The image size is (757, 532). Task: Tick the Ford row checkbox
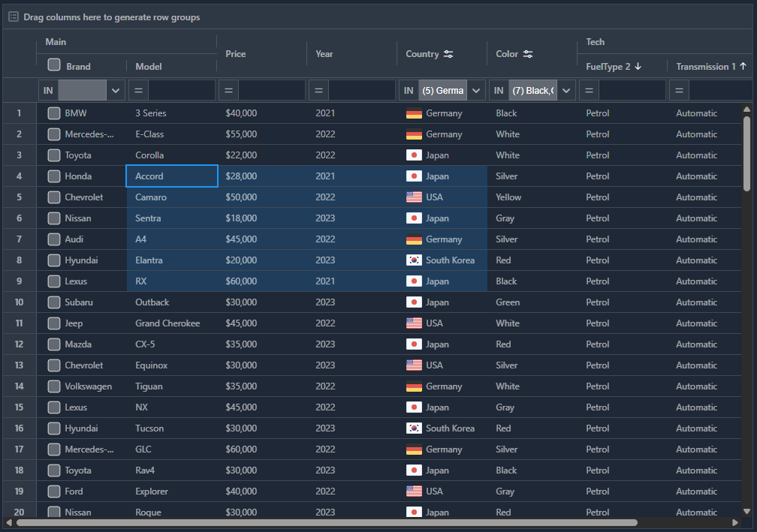point(54,491)
